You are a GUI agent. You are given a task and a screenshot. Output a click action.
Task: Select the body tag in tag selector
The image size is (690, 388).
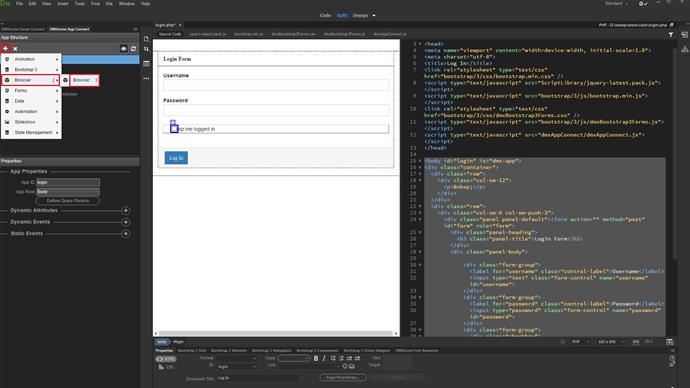coord(162,342)
